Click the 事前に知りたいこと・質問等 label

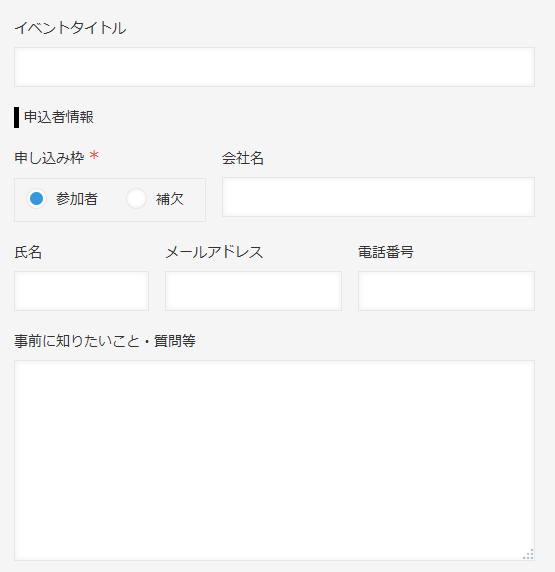[x=105, y=341]
